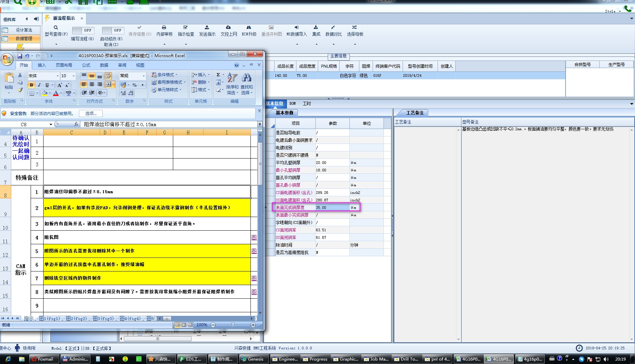635x364 pixels.
Task: Toggle the 编写流程 OFF switch
Action: 83,30
